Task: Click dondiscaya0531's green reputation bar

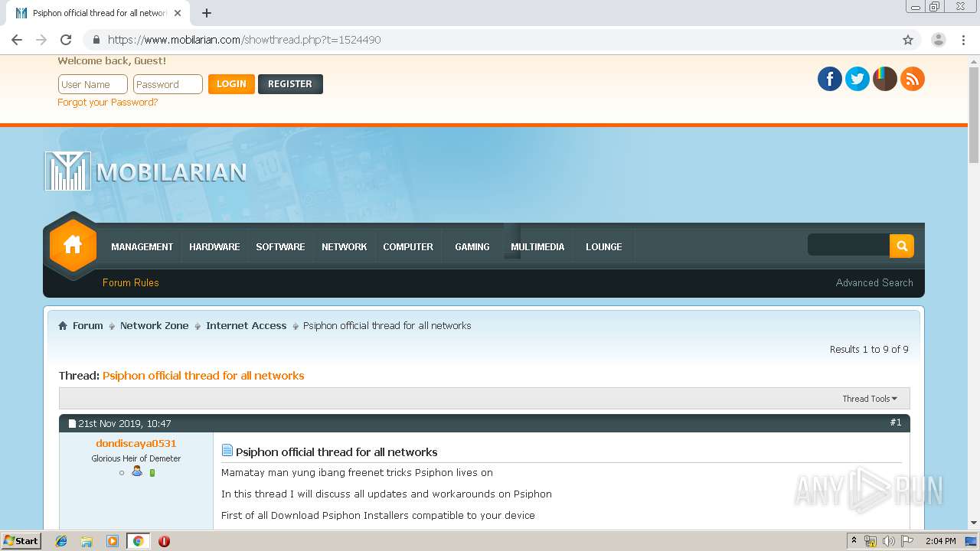Action: (x=152, y=473)
